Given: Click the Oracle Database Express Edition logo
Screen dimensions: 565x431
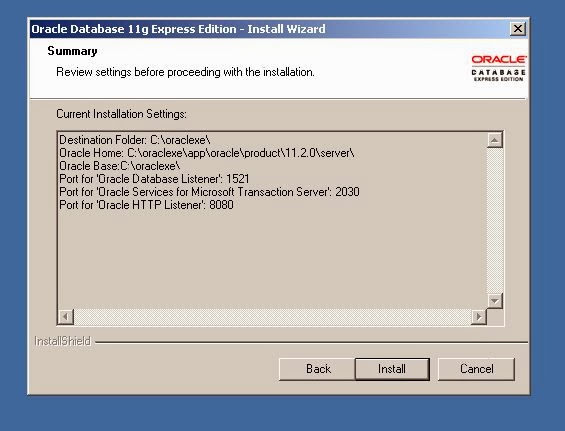Looking at the screenshot, I should 498,68.
